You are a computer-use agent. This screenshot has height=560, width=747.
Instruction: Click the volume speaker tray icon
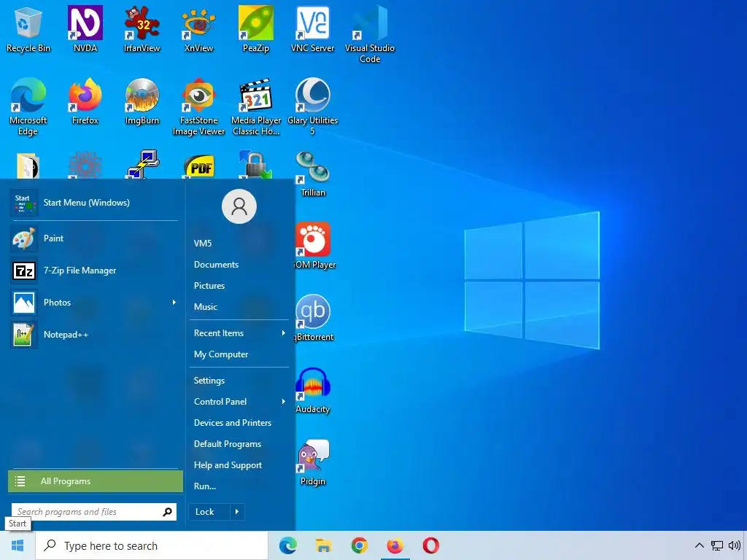[x=734, y=545]
